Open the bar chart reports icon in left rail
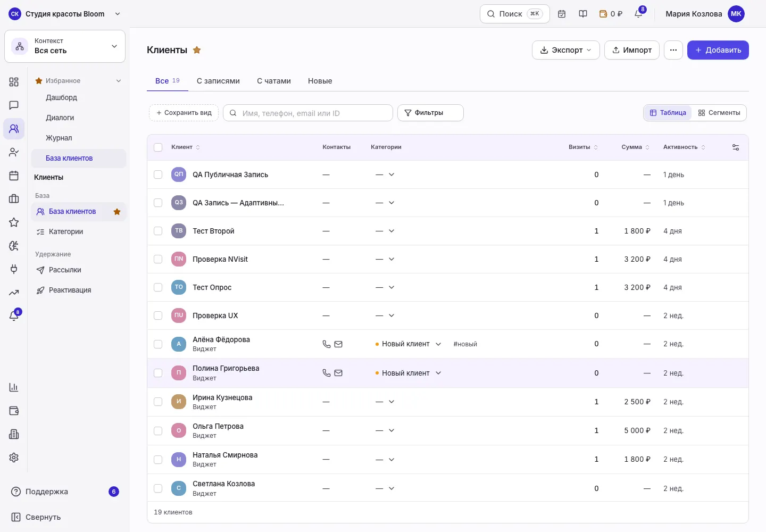766x532 pixels. (14, 387)
